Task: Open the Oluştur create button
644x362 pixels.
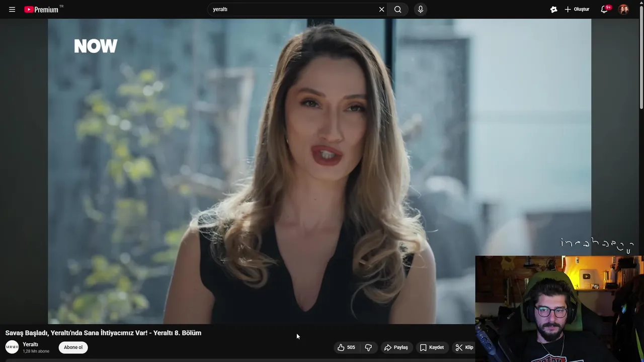Action: (577, 10)
